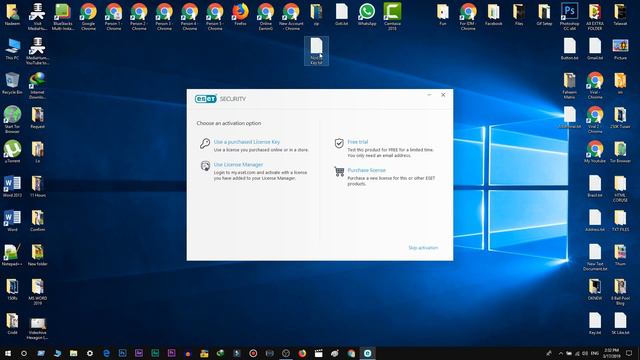Launch Firefox from the desktop
The image size is (640, 360).
[240, 15]
